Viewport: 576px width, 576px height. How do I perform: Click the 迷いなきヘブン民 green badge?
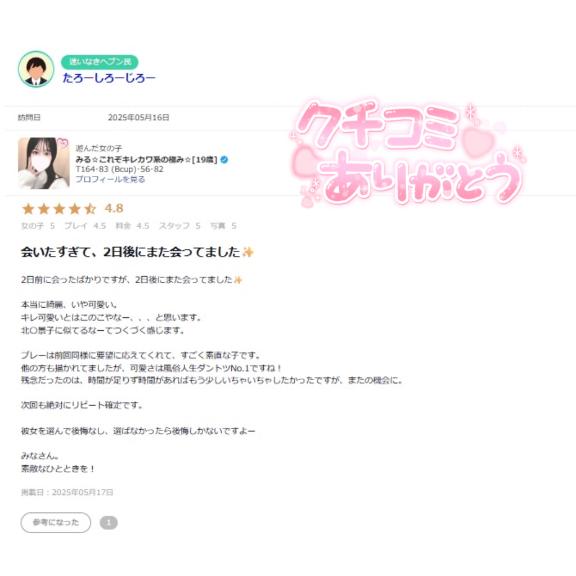coord(100,62)
